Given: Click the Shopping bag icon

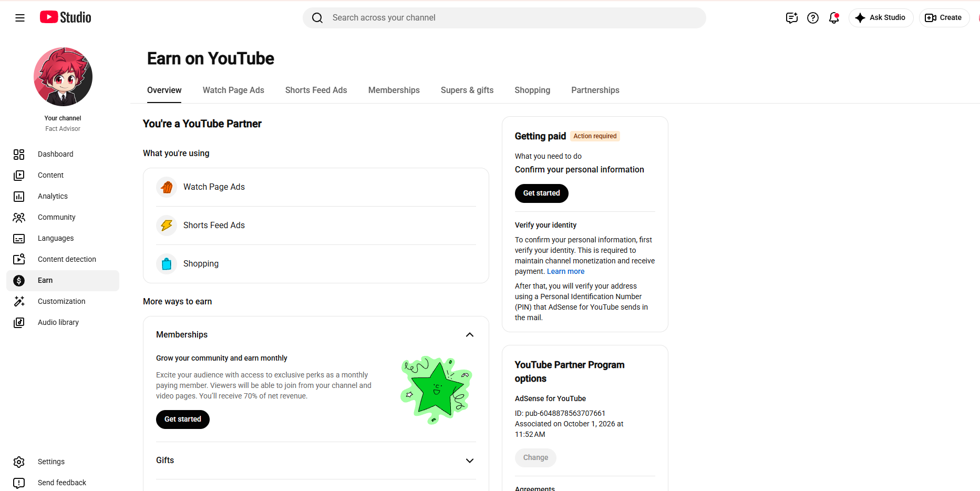Looking at the screenshot, I should (167, 264).
